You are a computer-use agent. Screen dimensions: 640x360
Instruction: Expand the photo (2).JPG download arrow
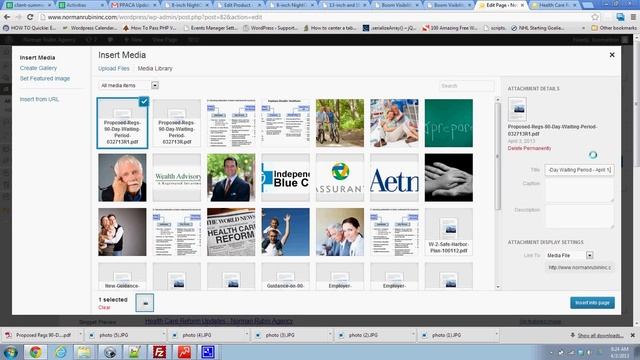[x=413, y=335]
